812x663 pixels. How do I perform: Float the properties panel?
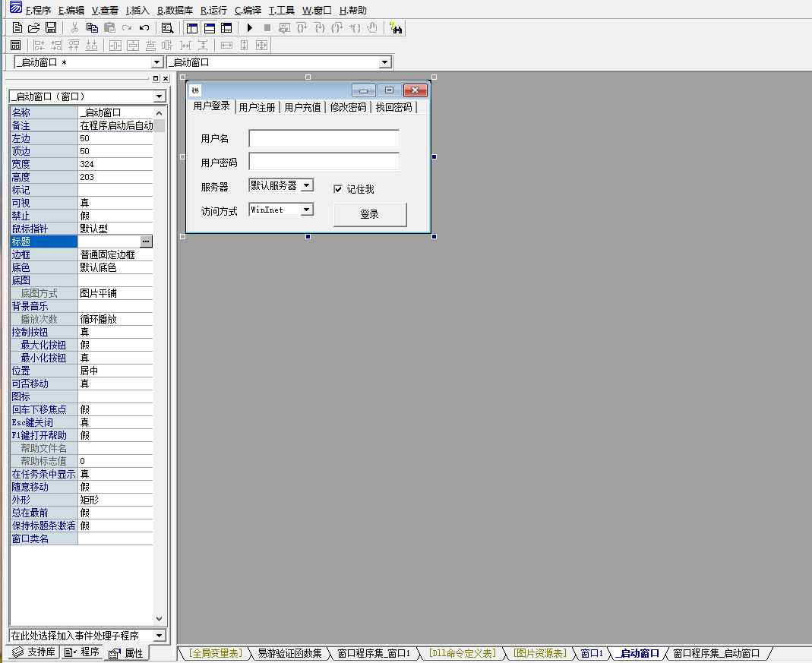point(156,79)
